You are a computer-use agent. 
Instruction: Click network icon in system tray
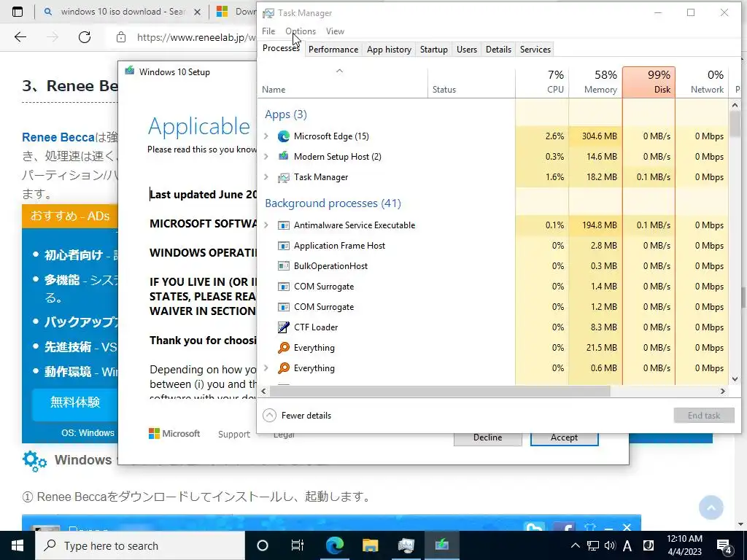592,545
